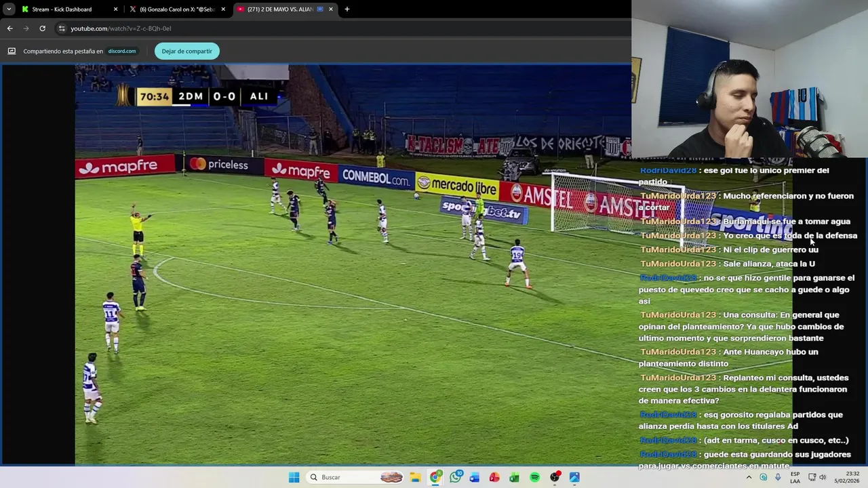868x488 pixels.
Task: Open the clock showing 23:32
Action: [847, 477]
